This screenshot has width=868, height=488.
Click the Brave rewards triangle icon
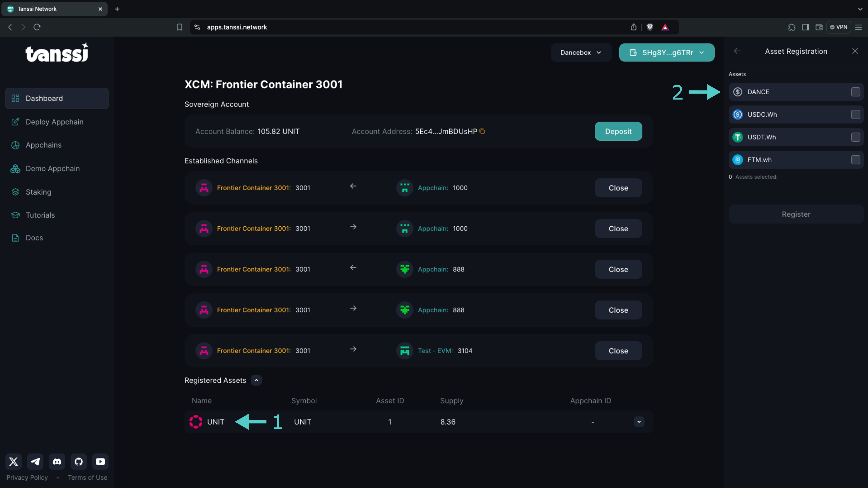click(x=665, y=27)
